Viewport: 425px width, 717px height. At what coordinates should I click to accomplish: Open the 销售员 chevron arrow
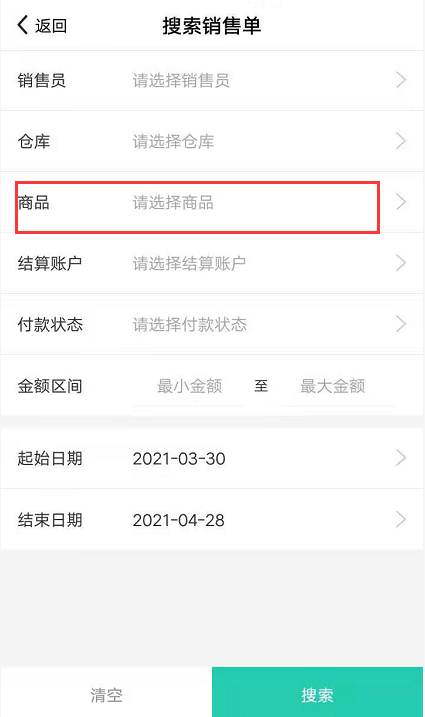[401, 80]
